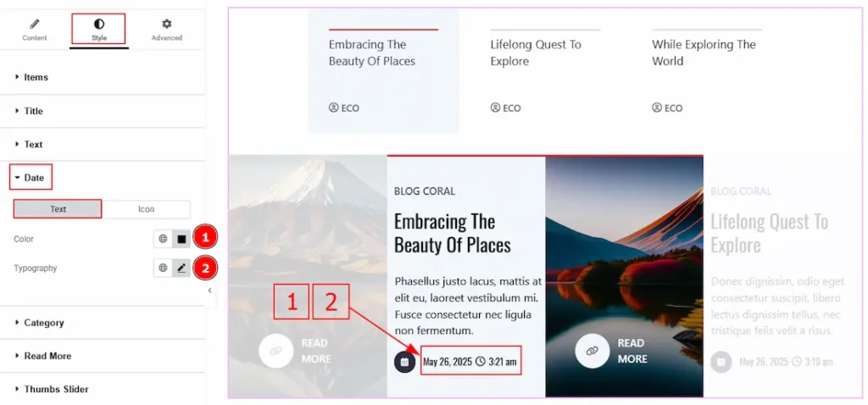Viewport: 868px width, 405px height.
Task: Open the Advanced tab
Action: pos(167,30)
